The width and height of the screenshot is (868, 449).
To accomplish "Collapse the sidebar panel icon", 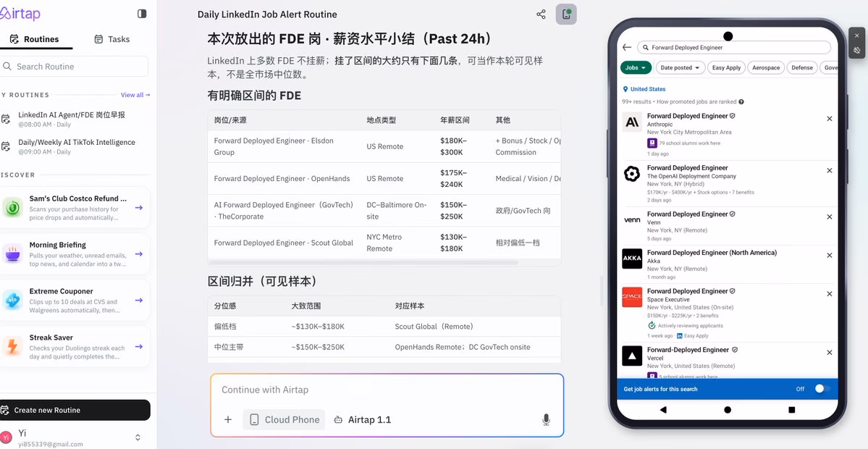I will (x=143, y=14).
